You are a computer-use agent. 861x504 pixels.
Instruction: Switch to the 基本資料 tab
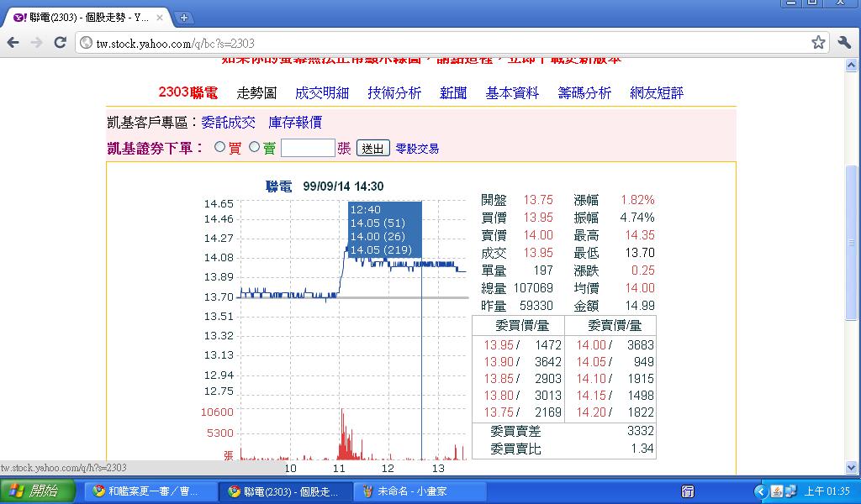pyautogui.click(x=512, y=93)
